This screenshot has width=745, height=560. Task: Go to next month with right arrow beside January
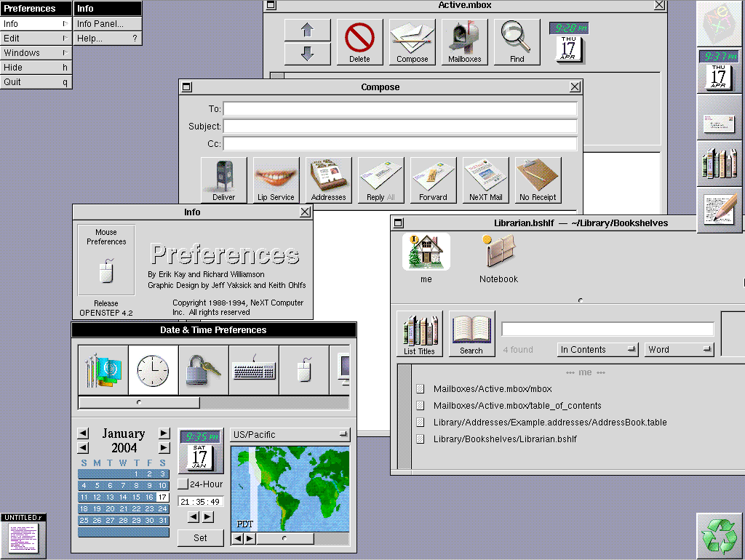click(164, 433)
